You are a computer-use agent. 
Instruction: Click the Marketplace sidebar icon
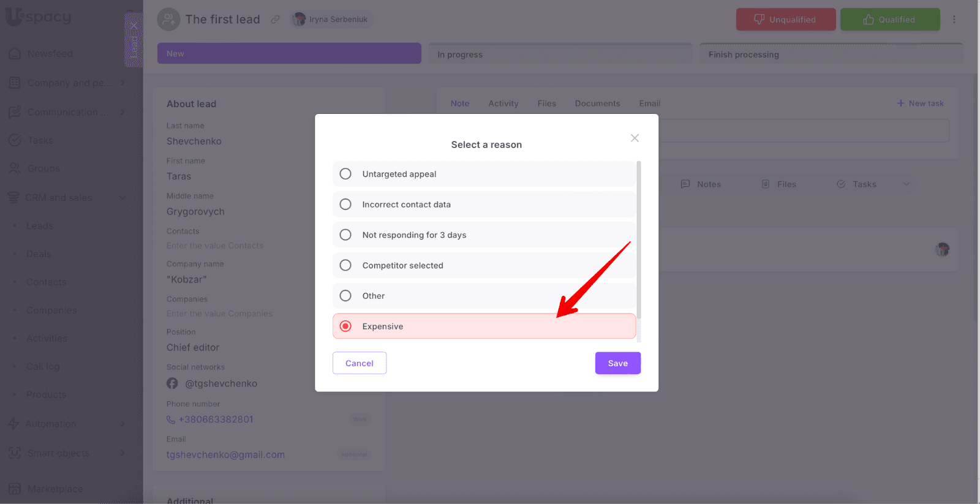[x=15, y=489]
